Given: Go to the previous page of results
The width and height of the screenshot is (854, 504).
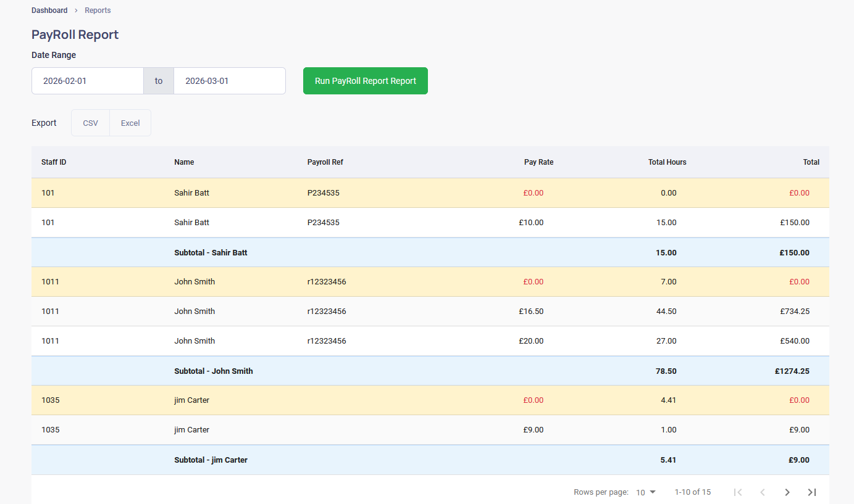Looking at the screenshot, I should pos(763,492).
